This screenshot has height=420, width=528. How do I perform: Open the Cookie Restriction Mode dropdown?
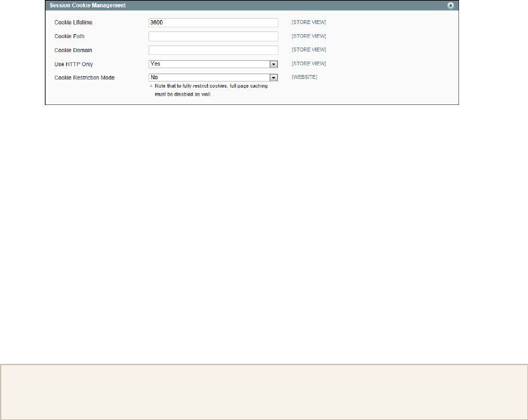213,78
